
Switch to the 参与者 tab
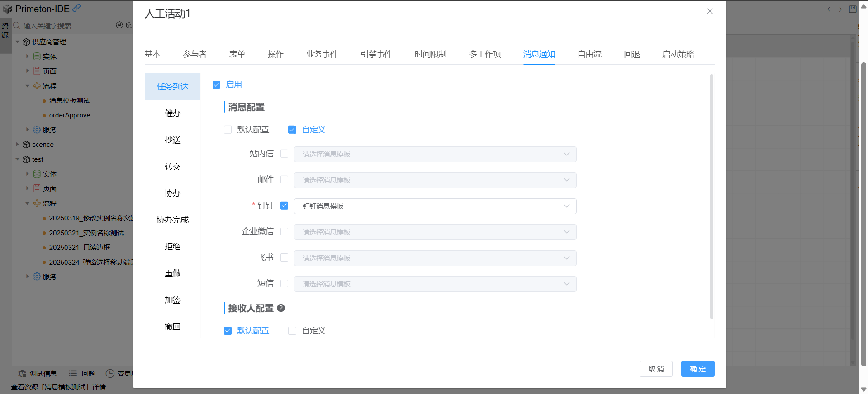click(x=194, y=54)
